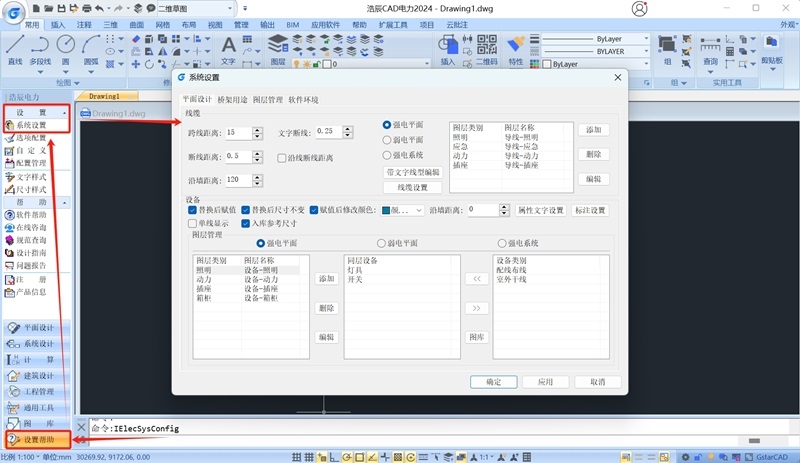Select the 多段线 polyline tool
800x463 pixels.
[x=40, y=51]
